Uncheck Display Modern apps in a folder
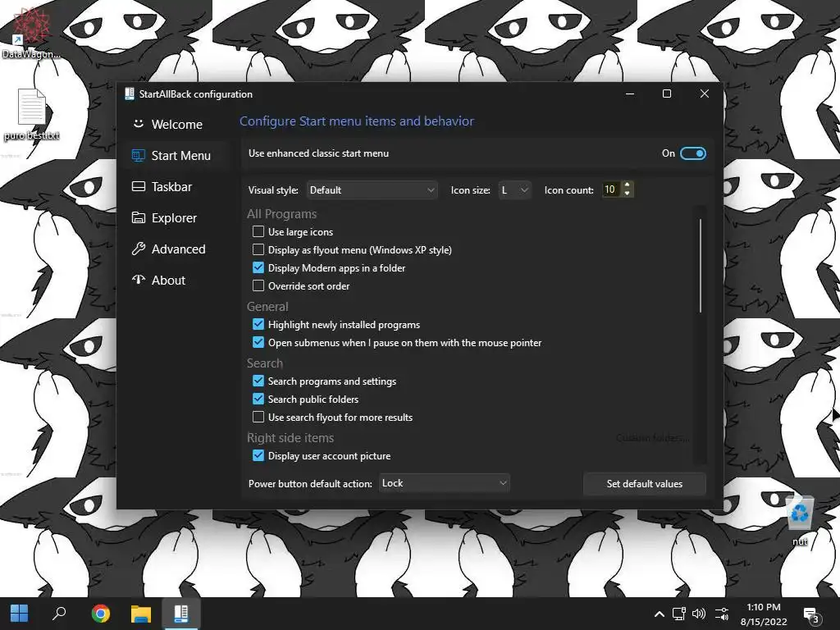The image size is (840, 630). [258, 267]
